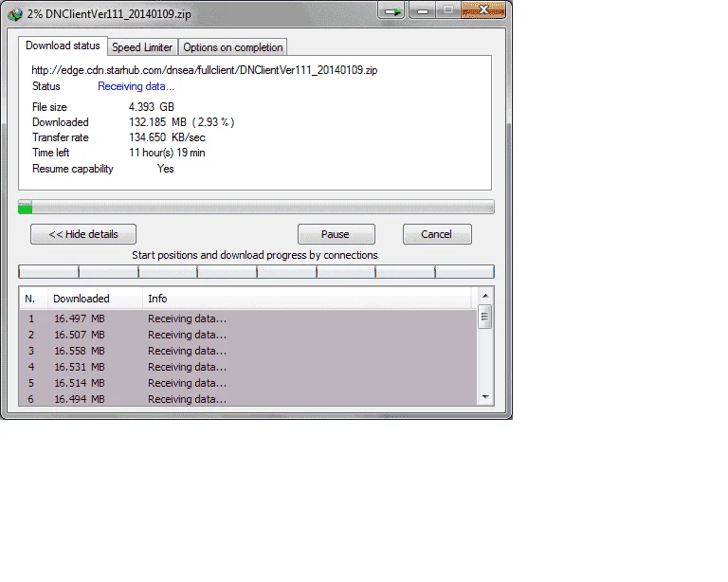This screenshot has height=582, width=728.
Task: Click the Downloaded column header
Action: click(95, 299)
